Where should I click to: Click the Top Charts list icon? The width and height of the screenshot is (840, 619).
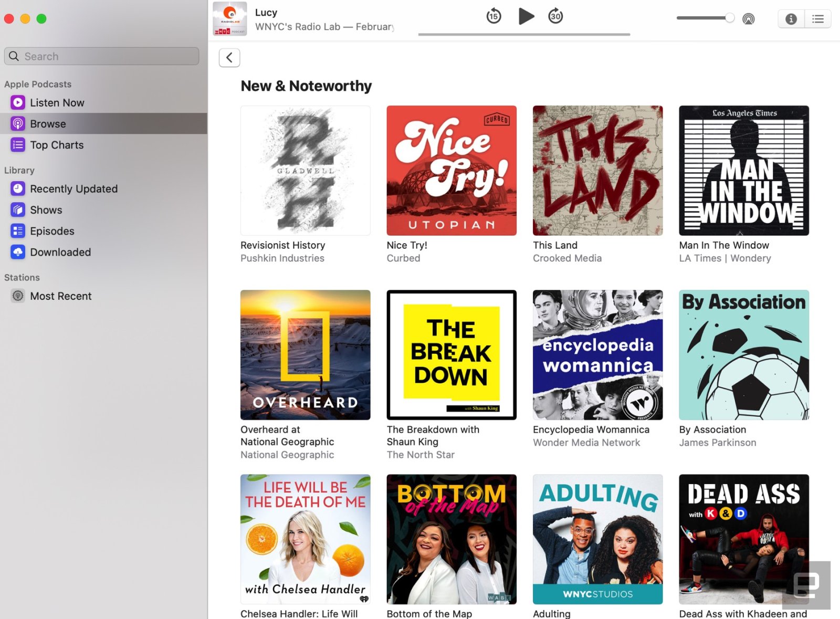coord(18,145)
